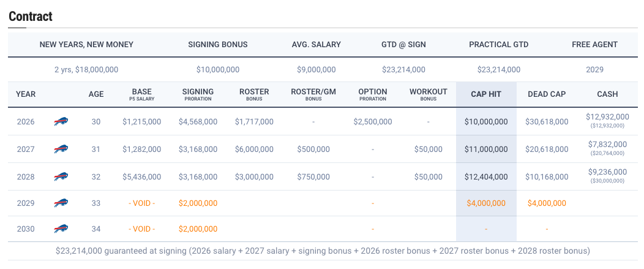Image resolution: width=644 pixels, height=269 pixels.
Task: Click the CASH column header
Action: [x=607, y=94]
